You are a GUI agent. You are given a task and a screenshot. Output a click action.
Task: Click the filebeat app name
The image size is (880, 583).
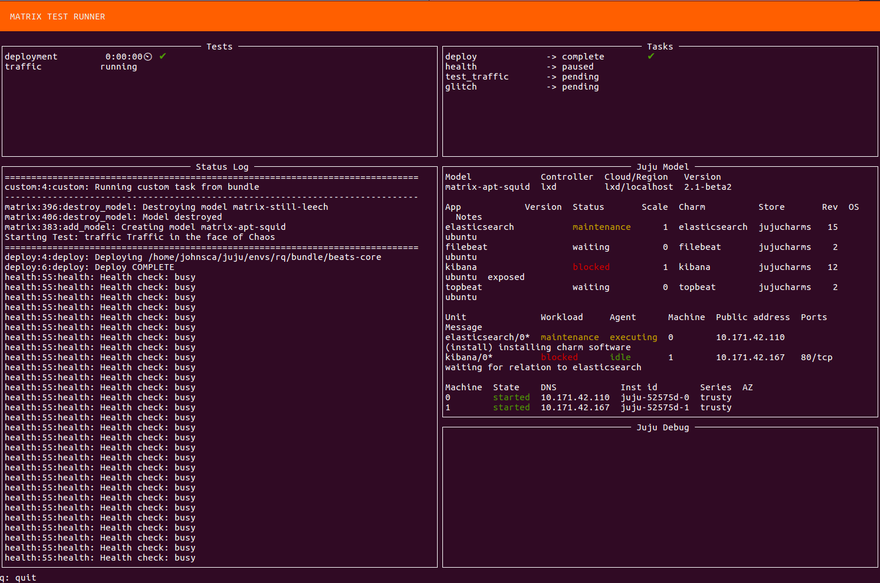pos(466,247)
